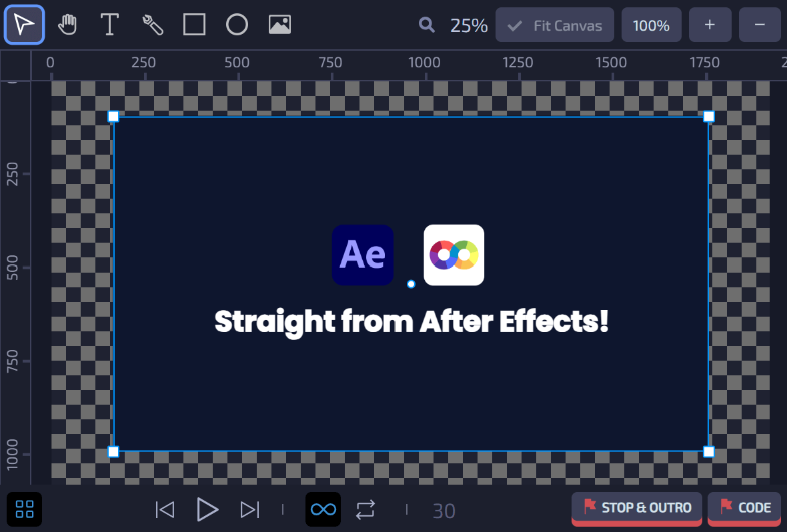Select the Rectangle shape tool

pyautogui.click(x=194, y=25)
